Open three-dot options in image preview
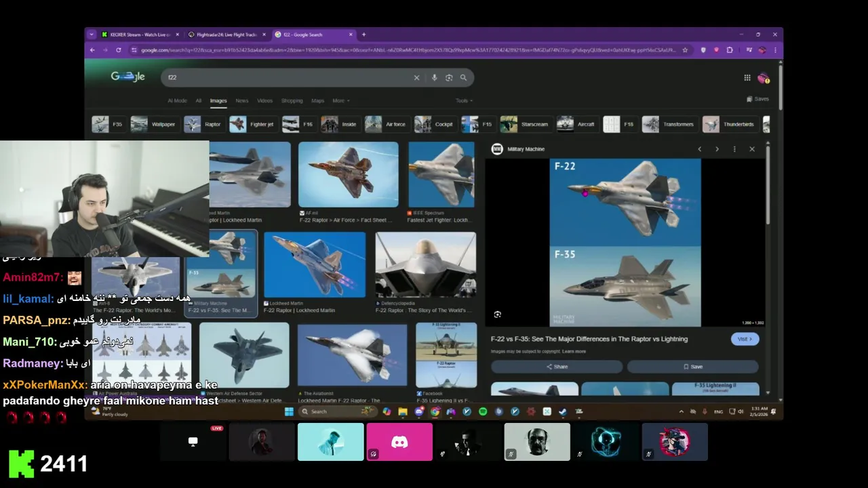The image size is (868, 488). pyautogui.click(x=734, y=149)
